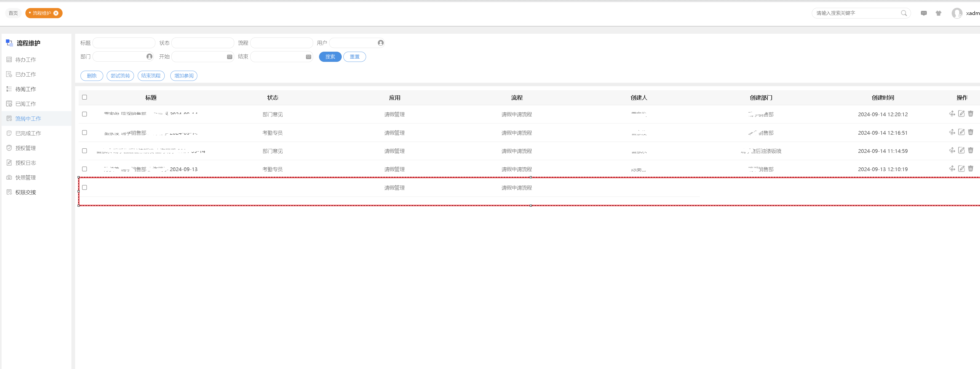This screenshot has width=980, height=369.
Task: Go to 授权管理 sidebar item
Action: coord(25,148)
